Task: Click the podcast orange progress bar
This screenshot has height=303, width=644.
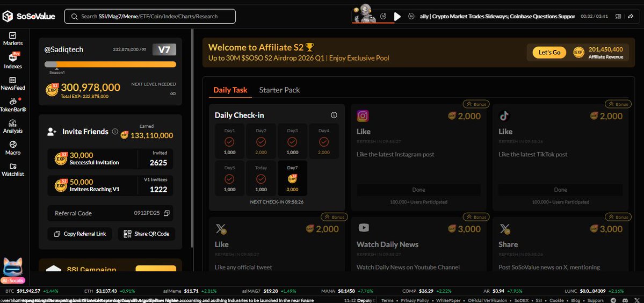Action: point(373,23)
